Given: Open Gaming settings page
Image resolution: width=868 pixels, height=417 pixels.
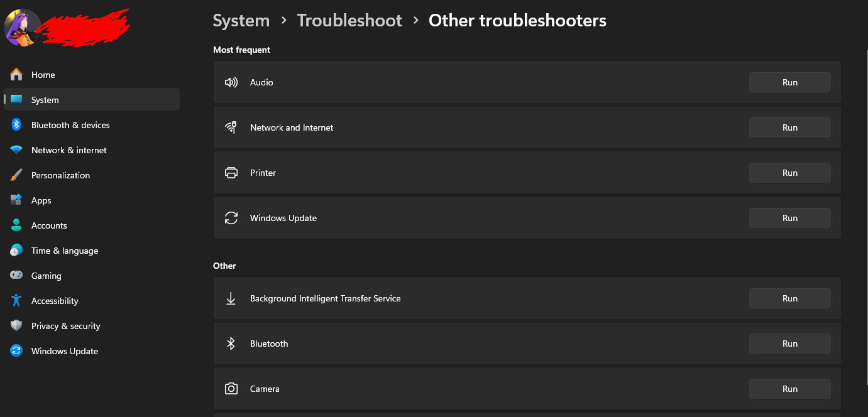Looking at the screenshot, I should point(92,276).
